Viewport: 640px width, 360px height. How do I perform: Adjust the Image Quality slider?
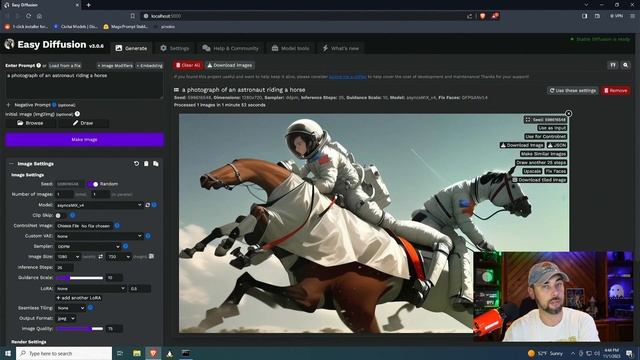(79, 329)
